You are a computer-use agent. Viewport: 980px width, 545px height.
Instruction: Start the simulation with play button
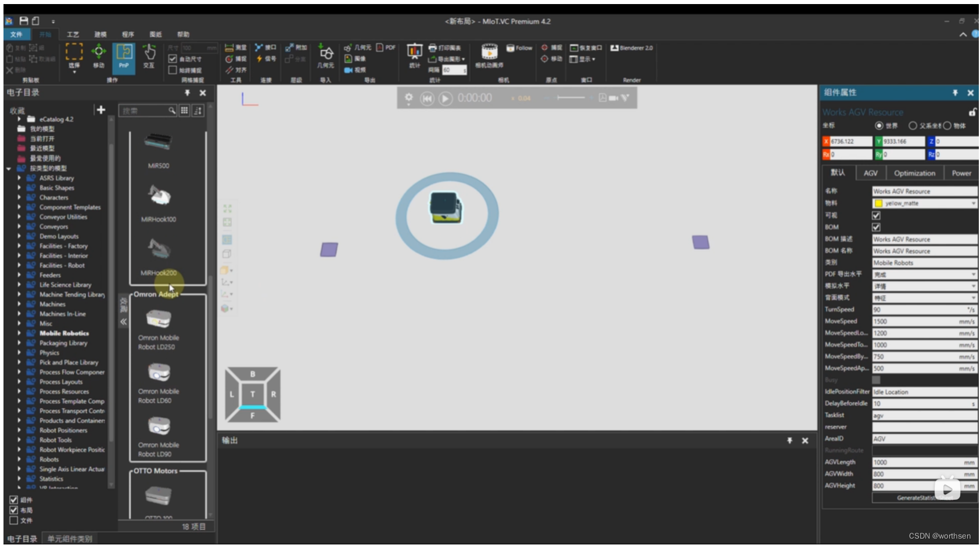click(x=446, y=99)
